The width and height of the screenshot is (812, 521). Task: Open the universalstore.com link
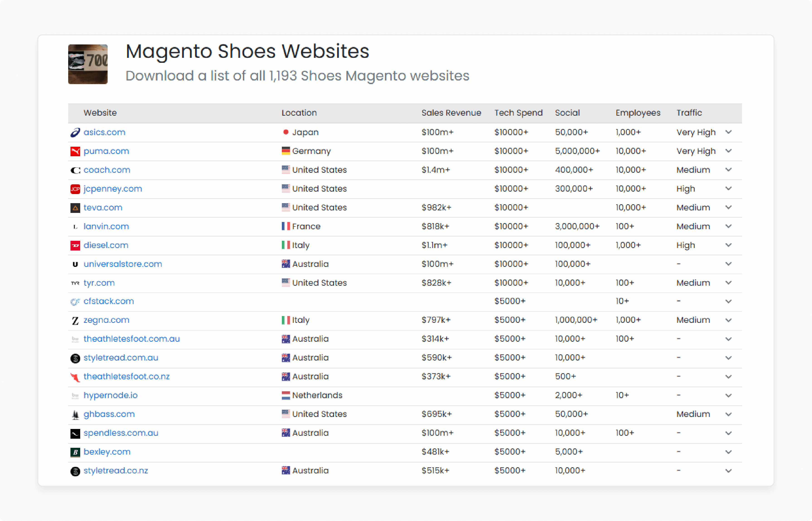(x=123, y=264)
